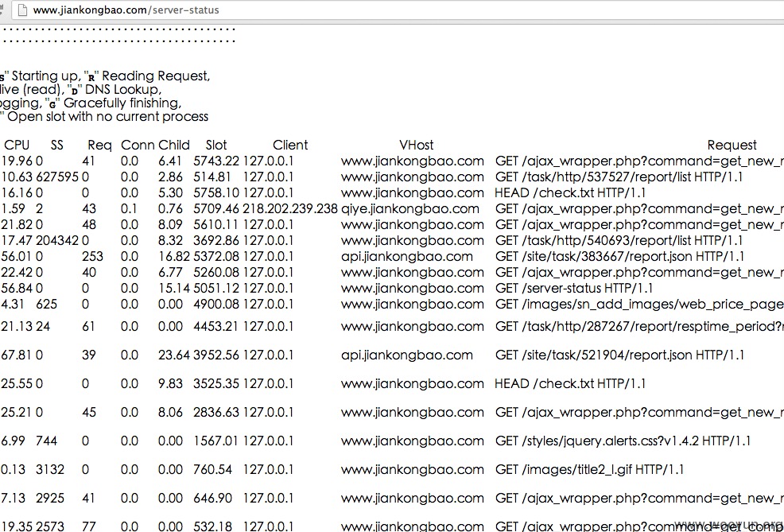Image resolution: width=784 pixels, height=532 pixels.
Task: Click the slot value 760.54
Action: 212,469
